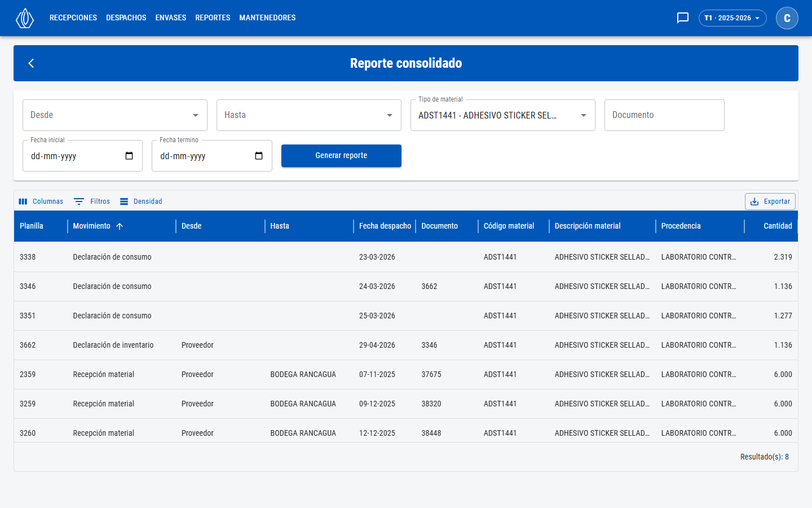Open the DESPACHOS menu
The image size is (812, 508).
[126, 18]
